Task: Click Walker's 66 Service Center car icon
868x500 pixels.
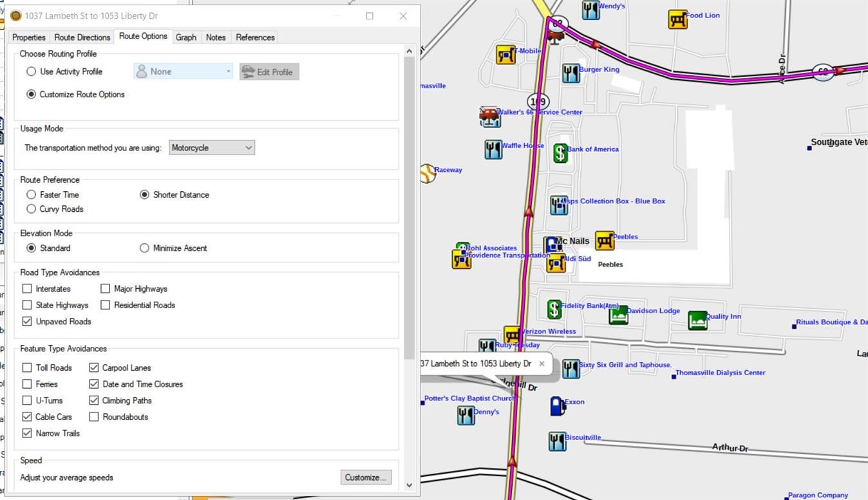Action: point(489,116)
